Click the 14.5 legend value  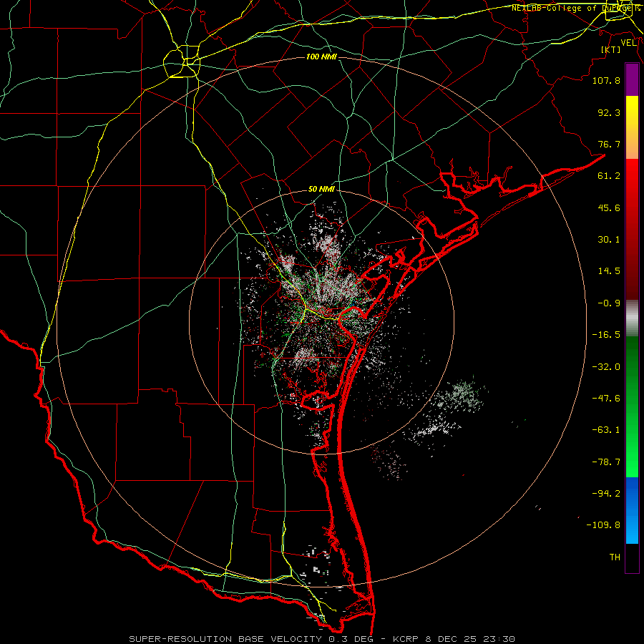point(609,271)
